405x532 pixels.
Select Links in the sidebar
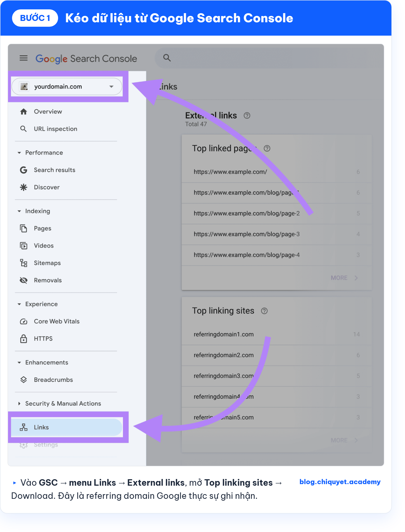pyautogui.click(x=67, y=427)
